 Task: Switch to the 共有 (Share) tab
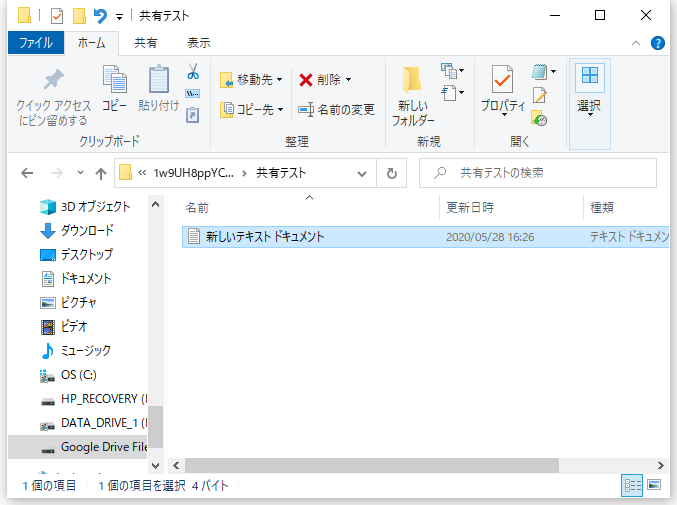[146, 43]
